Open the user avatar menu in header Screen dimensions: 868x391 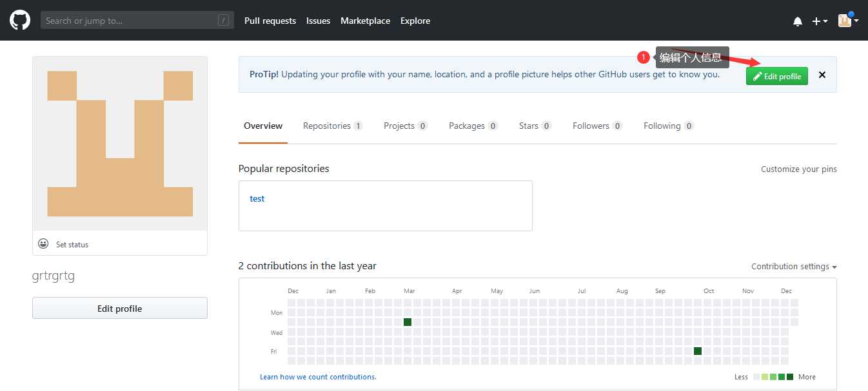click(x=848, y=21)
